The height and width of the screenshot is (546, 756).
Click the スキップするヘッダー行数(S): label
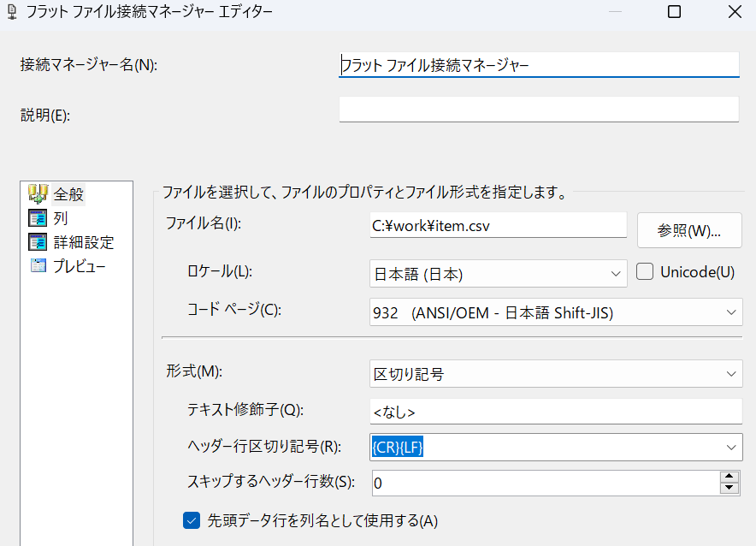coord(271,481)
